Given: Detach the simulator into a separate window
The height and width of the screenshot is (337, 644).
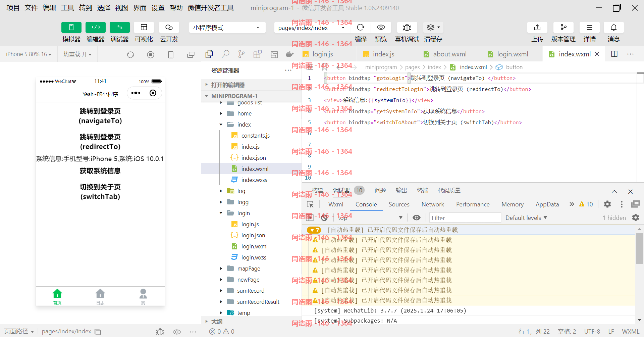Looking at the screenshot, I should [191, 54].
